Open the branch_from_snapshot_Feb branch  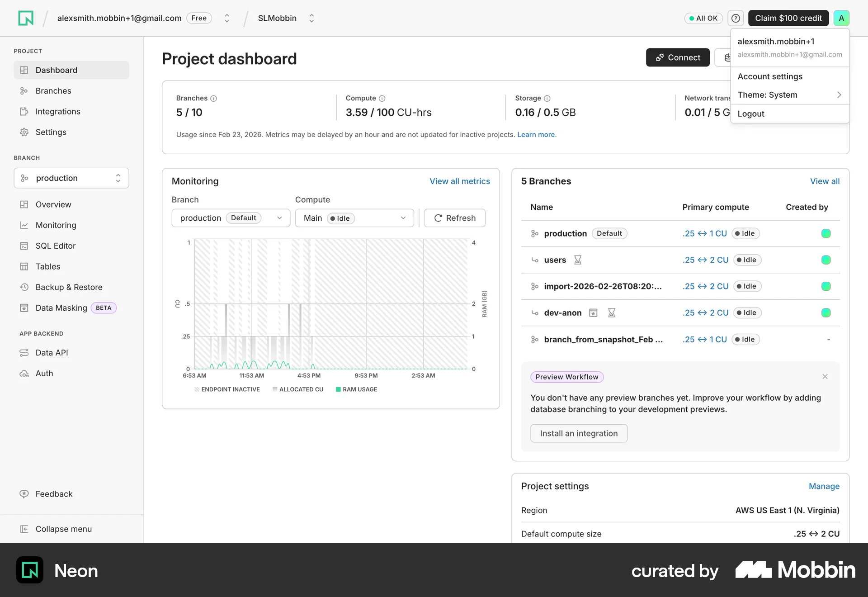coord(680,340)
